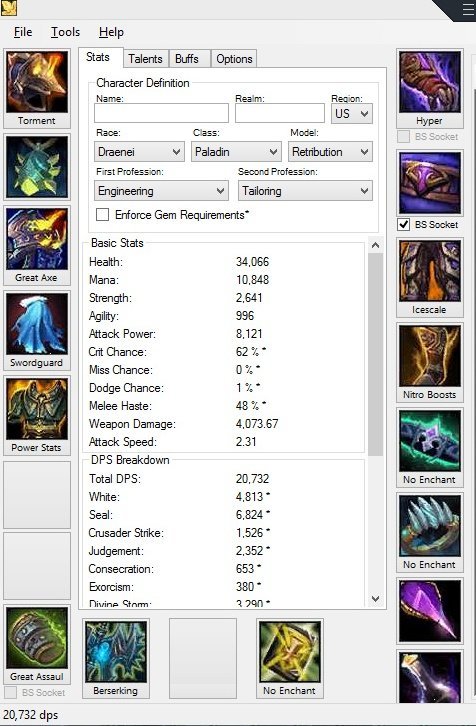The image size is (476, 726).
Task: Select the skull ring No Enchant slot
Action: [x=430, y=448]
